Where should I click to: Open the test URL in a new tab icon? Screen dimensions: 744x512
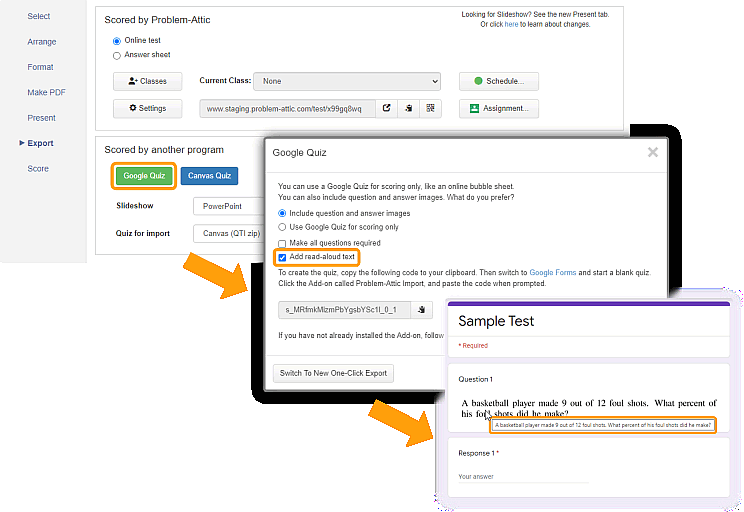click(x=387, y=108)
